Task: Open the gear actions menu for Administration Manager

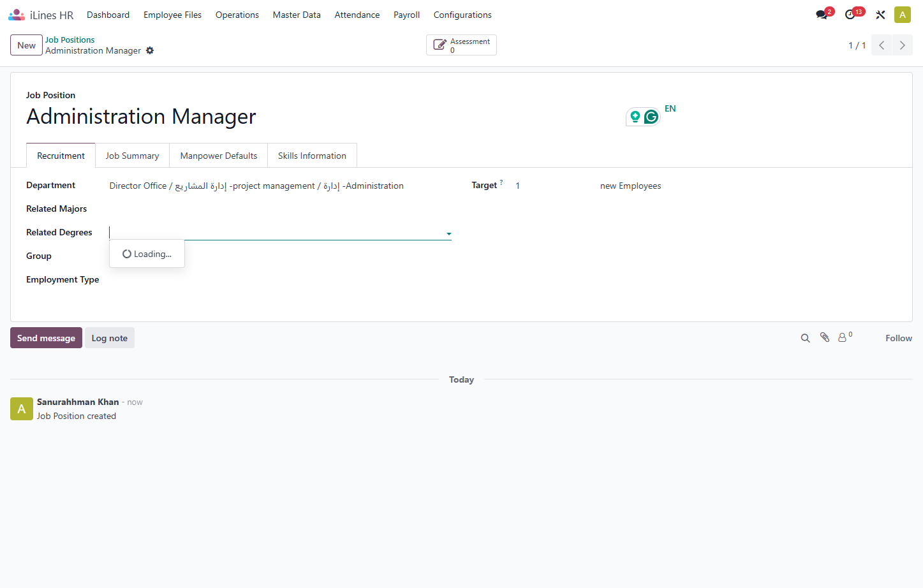Action: pyautogui.click(x=150, y=50)
